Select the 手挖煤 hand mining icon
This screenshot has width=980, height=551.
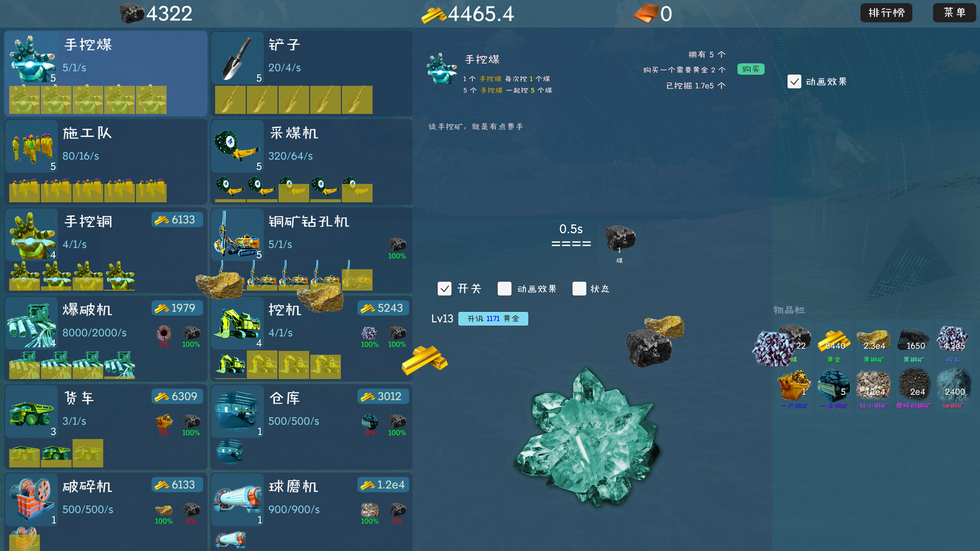pos(32,58)
